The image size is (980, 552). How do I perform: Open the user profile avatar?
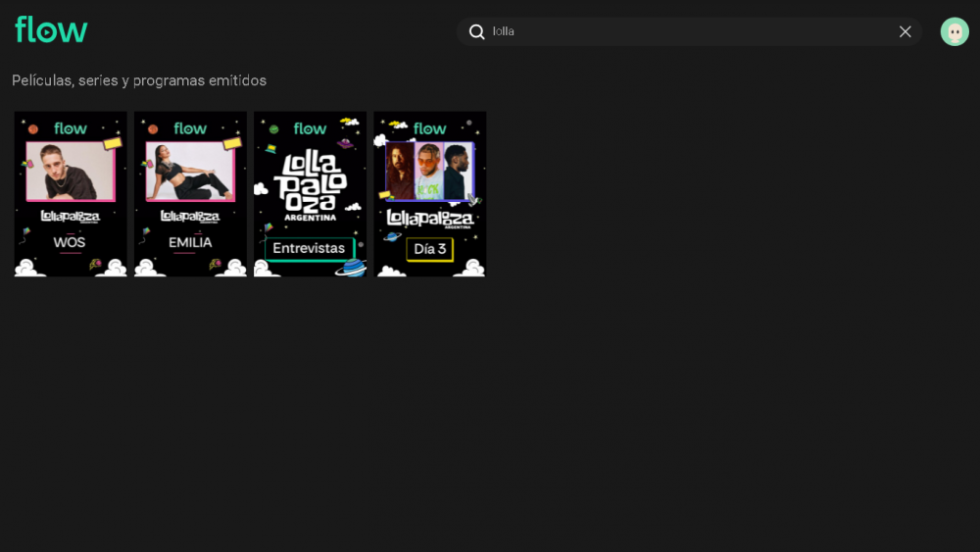954,31
